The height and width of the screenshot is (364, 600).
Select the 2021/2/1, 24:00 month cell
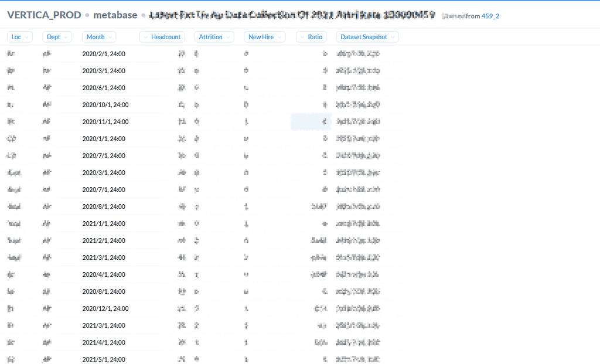coord(104,241)
